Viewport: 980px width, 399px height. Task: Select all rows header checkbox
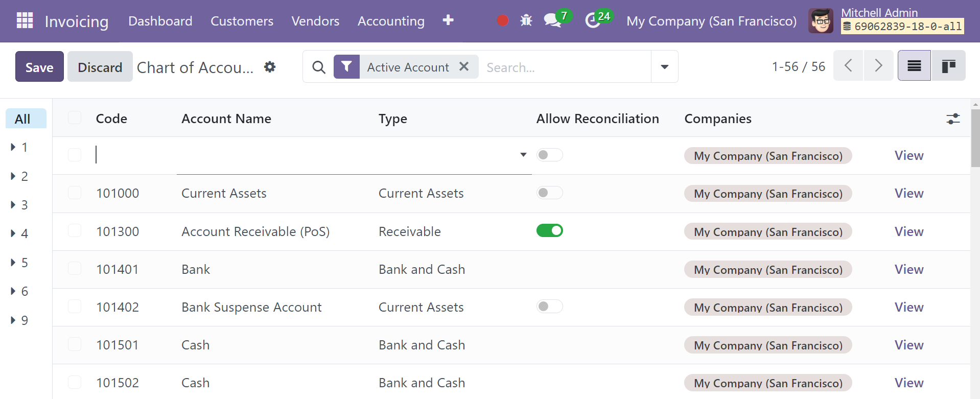tap(75, 118)
